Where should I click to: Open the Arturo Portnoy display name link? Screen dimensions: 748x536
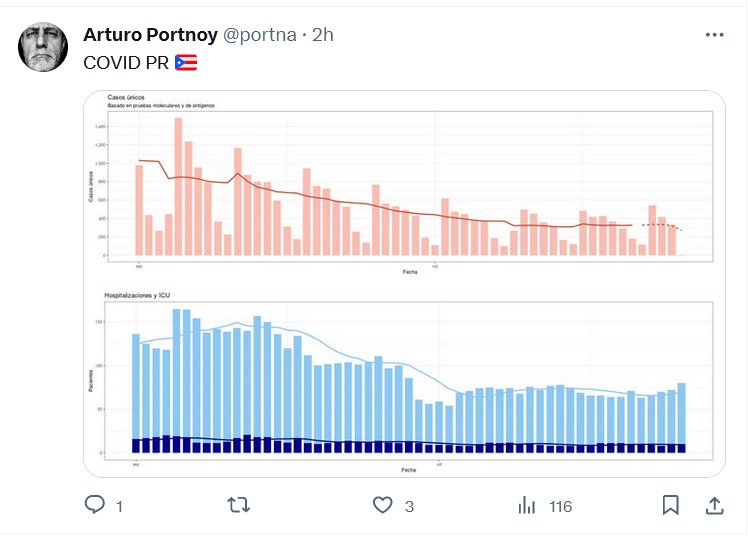click(x=149, y=35)
